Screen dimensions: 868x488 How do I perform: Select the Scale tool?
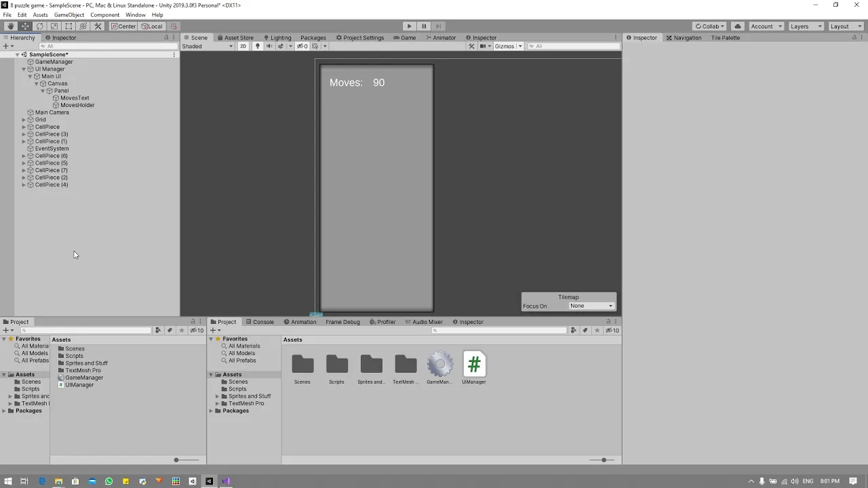(54, 26)
